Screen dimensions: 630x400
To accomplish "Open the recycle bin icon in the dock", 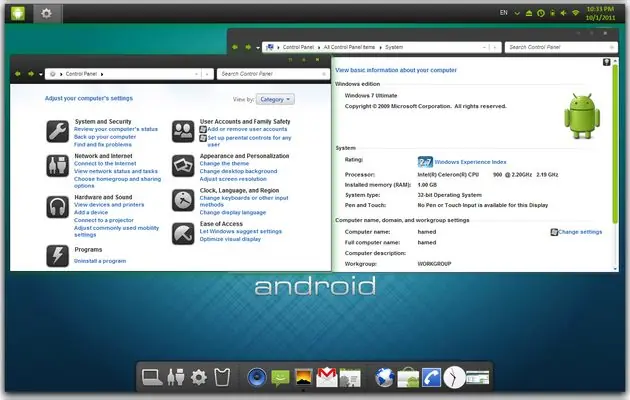I will (222, 378).
